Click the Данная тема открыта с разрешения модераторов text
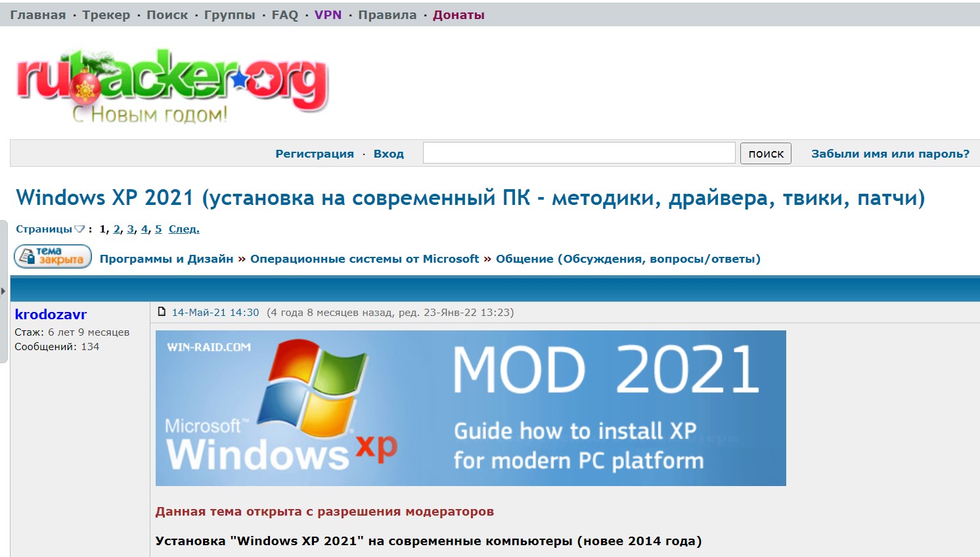Viewport: 980px width, 557px height. coord(324,512)
